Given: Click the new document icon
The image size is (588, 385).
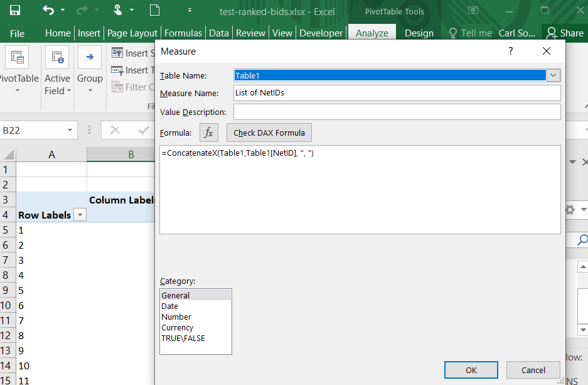Looking at the screenshot, I should click(x=154, y=11).
